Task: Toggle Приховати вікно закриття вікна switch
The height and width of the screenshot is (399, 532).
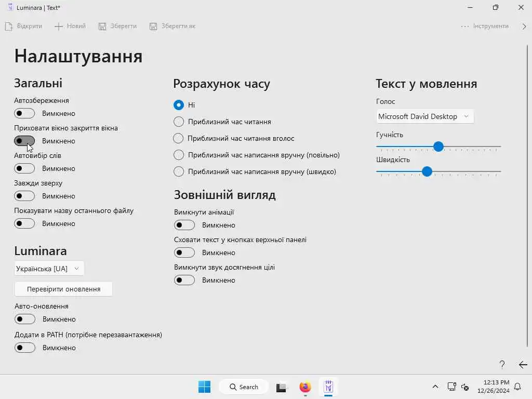Action: 24,141
